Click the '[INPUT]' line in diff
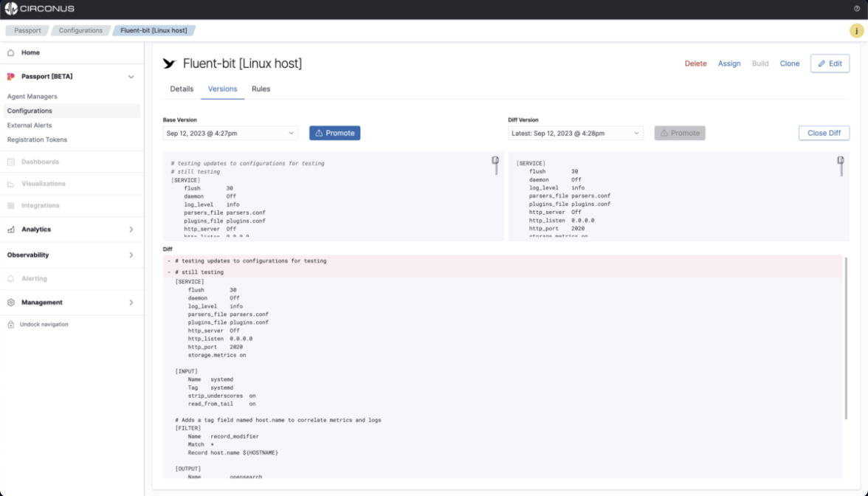This screenshot has width=868, height=496. [186, 371]
